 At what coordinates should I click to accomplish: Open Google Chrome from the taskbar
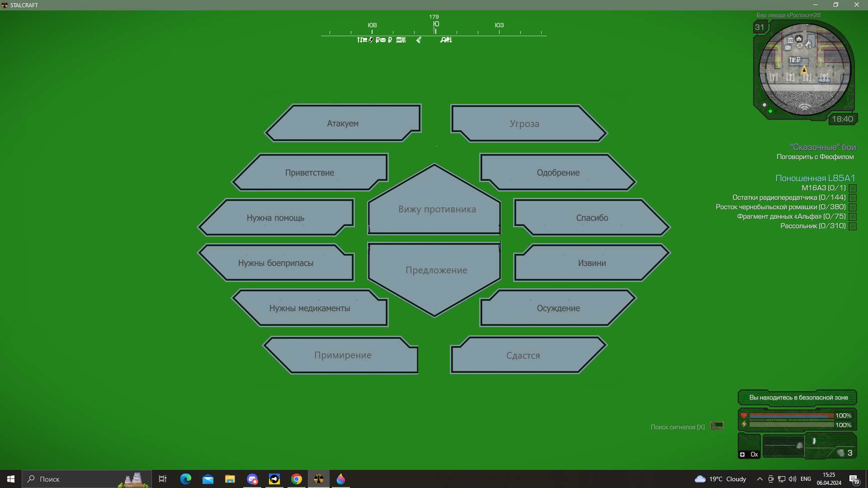pos(297,479)
